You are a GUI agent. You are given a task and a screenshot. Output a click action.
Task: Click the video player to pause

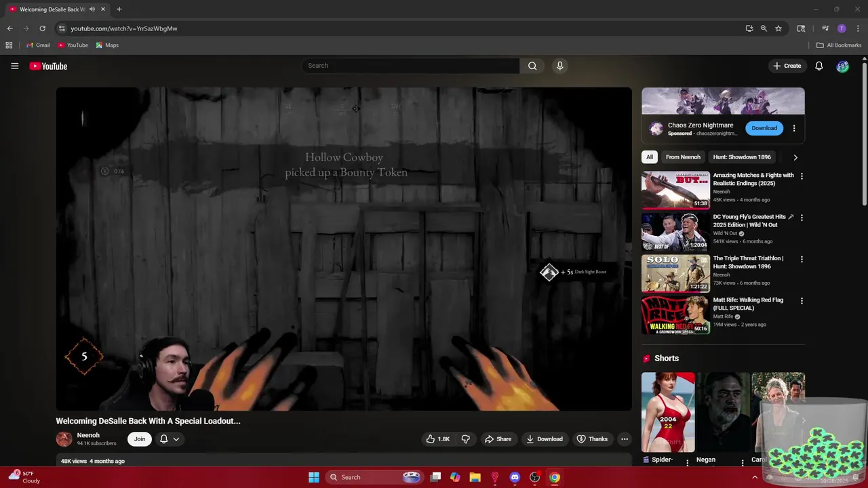[344, 249]
